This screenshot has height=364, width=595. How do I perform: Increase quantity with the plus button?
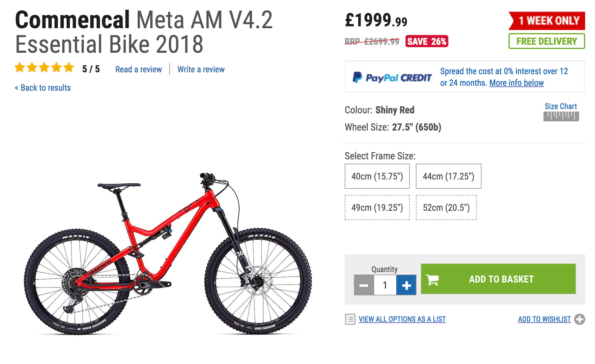tap(406, 285)
